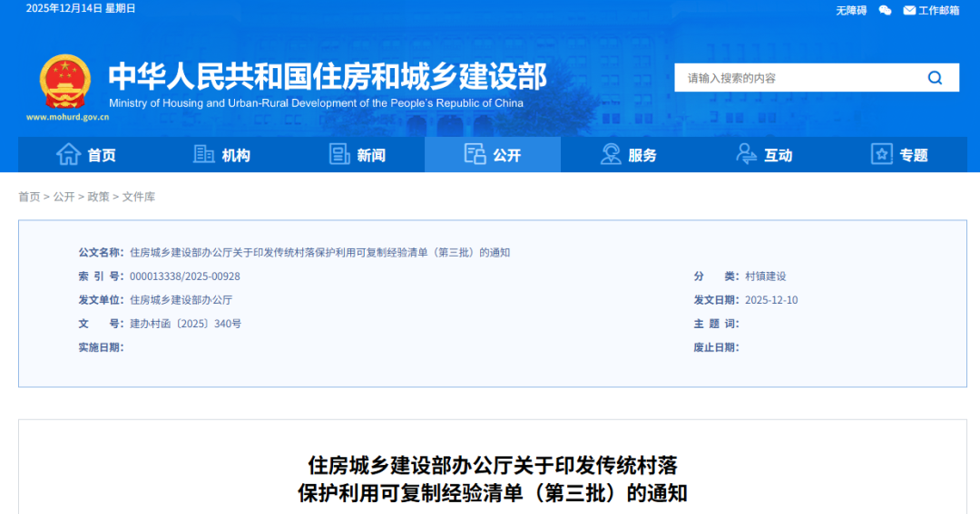Screen dimensions: 980x514
Task: Open the WeChat icon in top bar
Action: pyautogui.click(x=885, y=10)
